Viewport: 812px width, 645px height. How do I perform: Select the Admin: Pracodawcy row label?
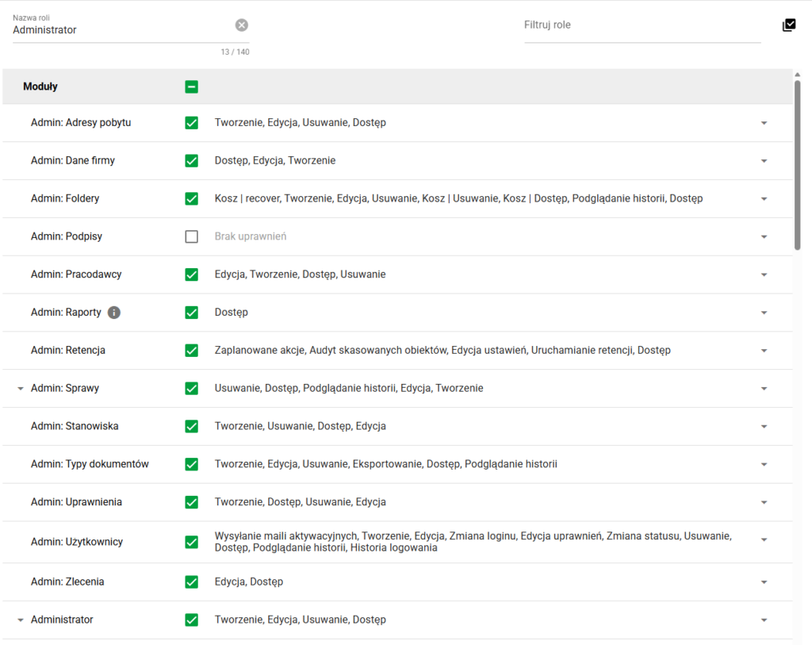coord(76,274)
